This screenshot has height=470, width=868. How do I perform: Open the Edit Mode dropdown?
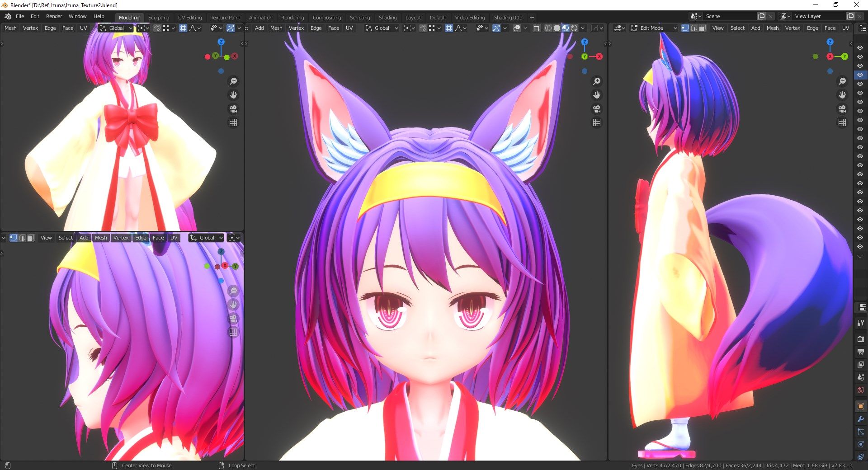pos(653,28)
